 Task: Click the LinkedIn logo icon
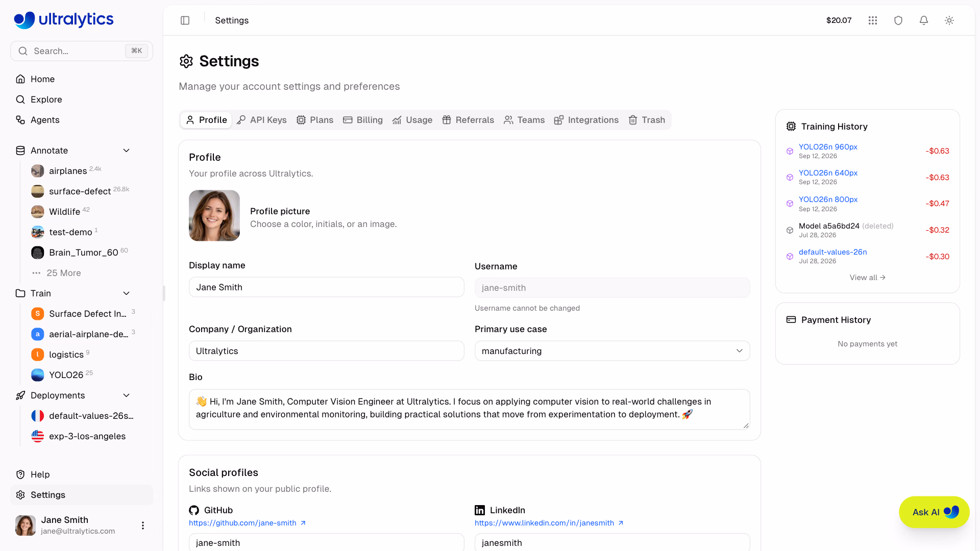pyautogui.click(x=480, y=510)
